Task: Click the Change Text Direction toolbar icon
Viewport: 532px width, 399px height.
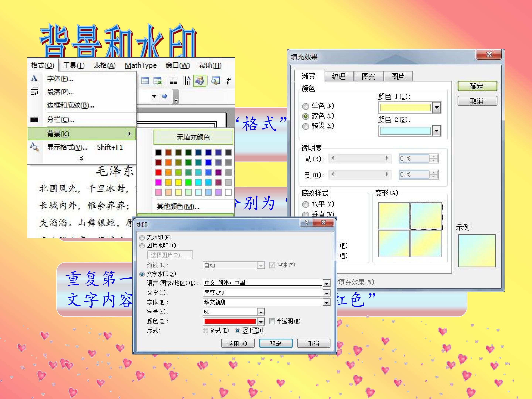Action: 186,81
